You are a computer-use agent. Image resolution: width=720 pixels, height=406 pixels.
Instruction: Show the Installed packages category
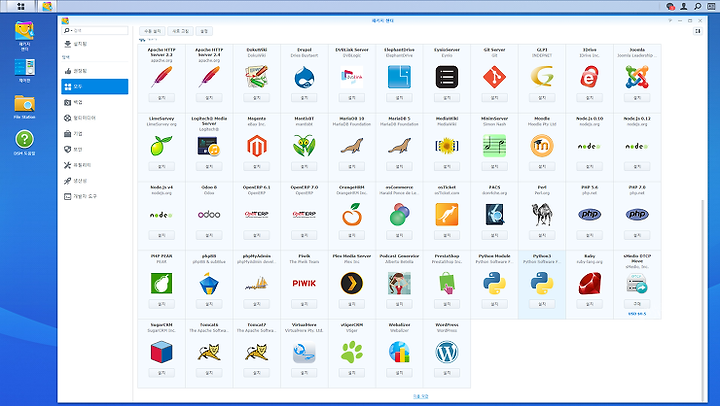95,44
